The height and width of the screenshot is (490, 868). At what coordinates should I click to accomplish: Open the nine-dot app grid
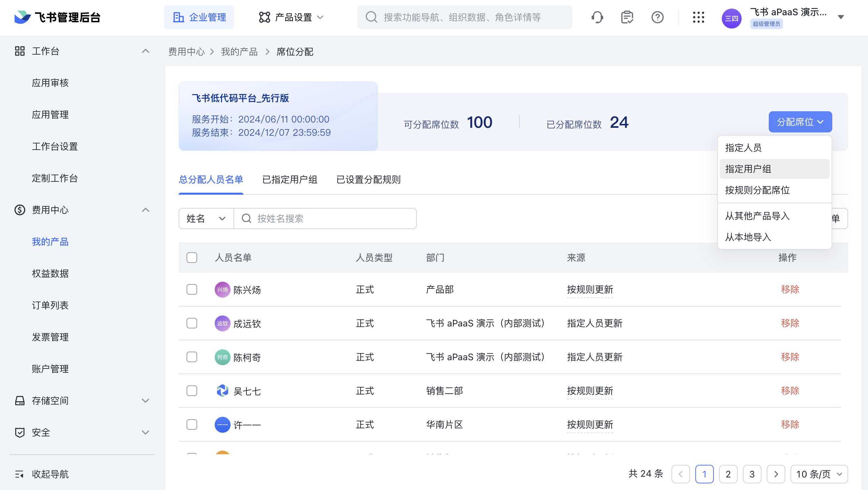[699, 17]
